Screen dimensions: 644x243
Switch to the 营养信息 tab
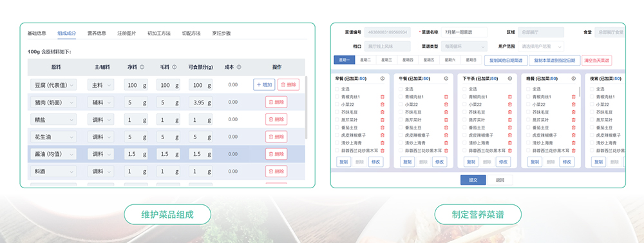97,34
